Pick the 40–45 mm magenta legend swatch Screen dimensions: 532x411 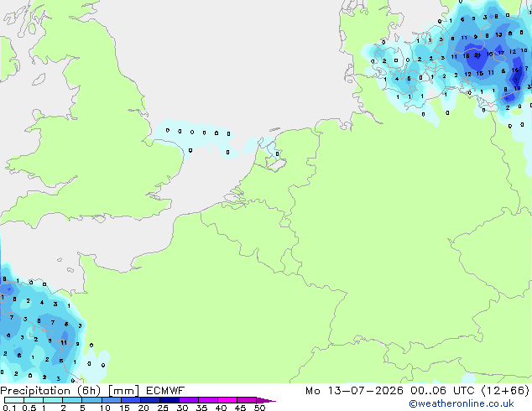227,400
